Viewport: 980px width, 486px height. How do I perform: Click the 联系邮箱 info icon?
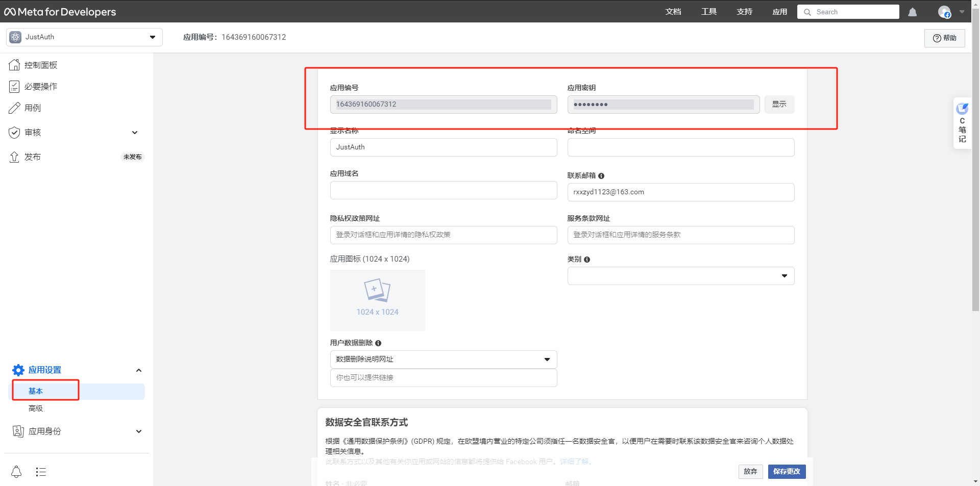(x=601, y=176)
